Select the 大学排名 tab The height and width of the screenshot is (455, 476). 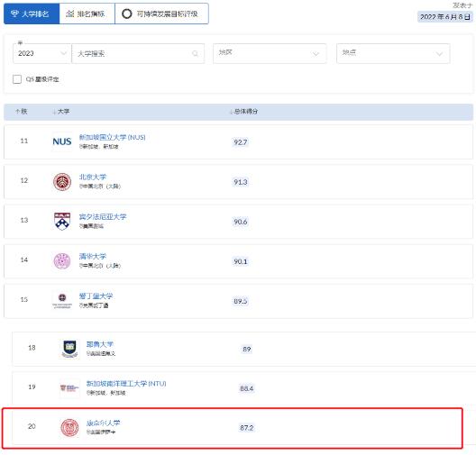32,14
